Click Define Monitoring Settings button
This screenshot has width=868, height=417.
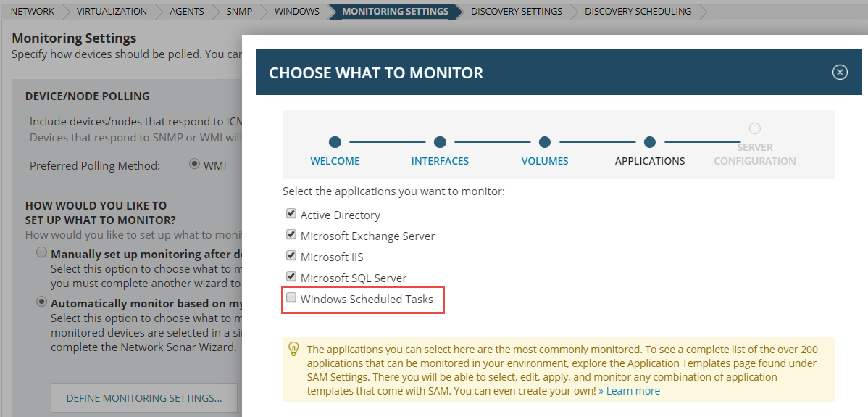143,398
